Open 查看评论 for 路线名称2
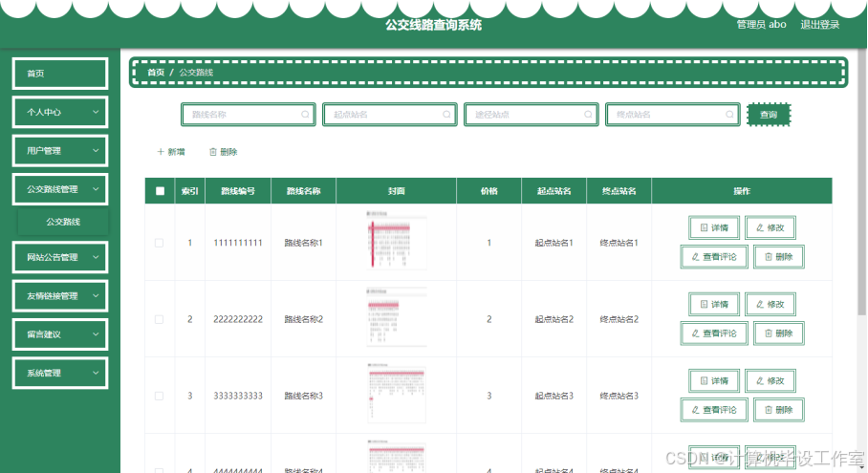This screenshot has width=868, height=473. tap(714, 333)
